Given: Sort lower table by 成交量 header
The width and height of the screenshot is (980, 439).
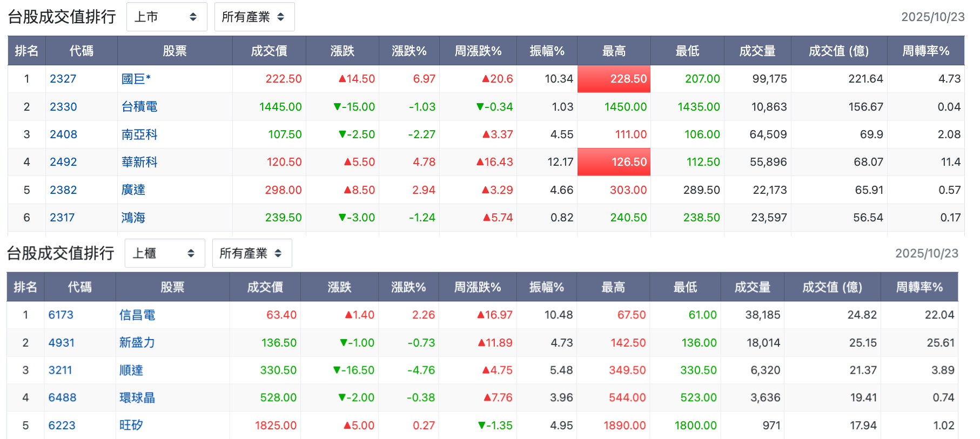Looking at the screenshot, I should point(753,287).
